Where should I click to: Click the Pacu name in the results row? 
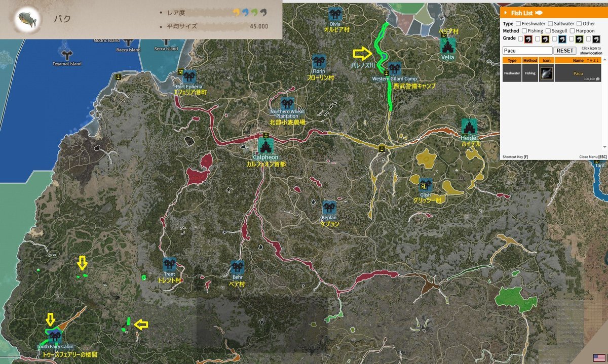[578, 73]
